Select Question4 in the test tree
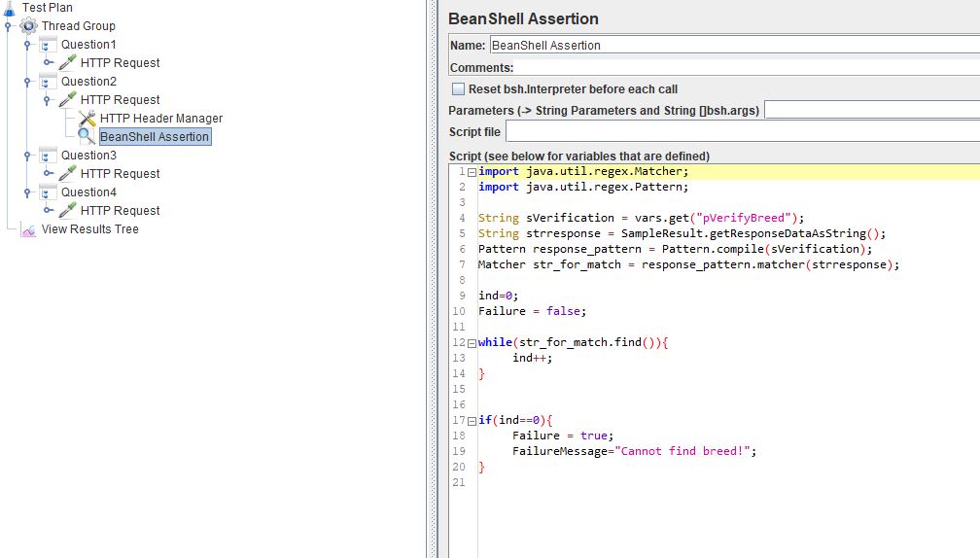Image resolution: width=980 pixels, height=558 pixels. tap(88, 192)
